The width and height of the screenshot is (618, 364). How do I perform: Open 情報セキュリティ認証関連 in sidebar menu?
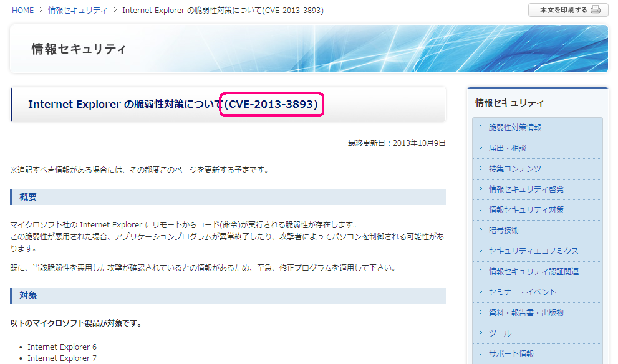click(x=538, y=271)
